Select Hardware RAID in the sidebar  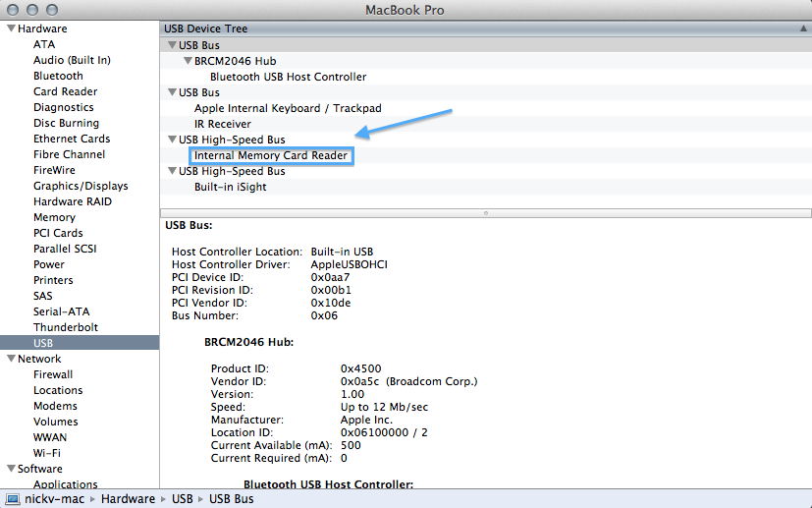(x=73, y=201)
